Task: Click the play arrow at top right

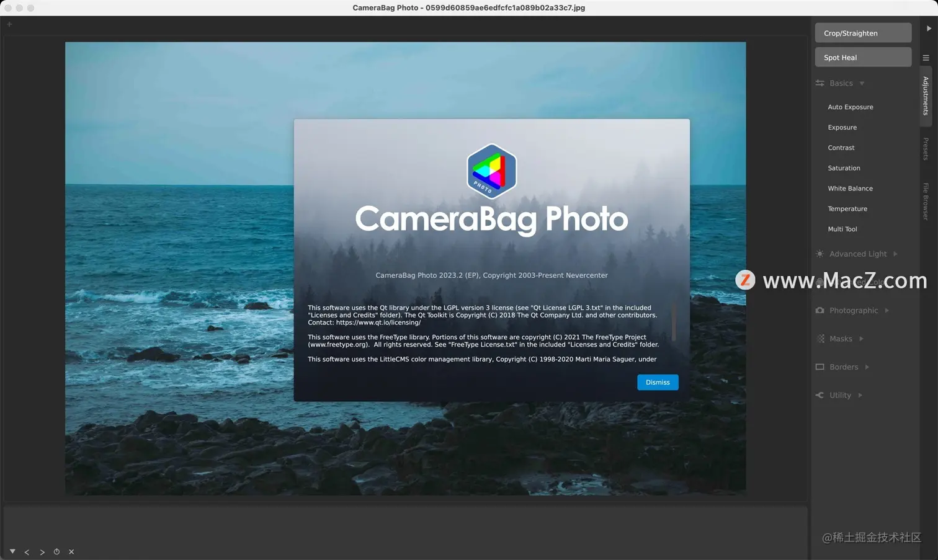Action: point(929,29)
